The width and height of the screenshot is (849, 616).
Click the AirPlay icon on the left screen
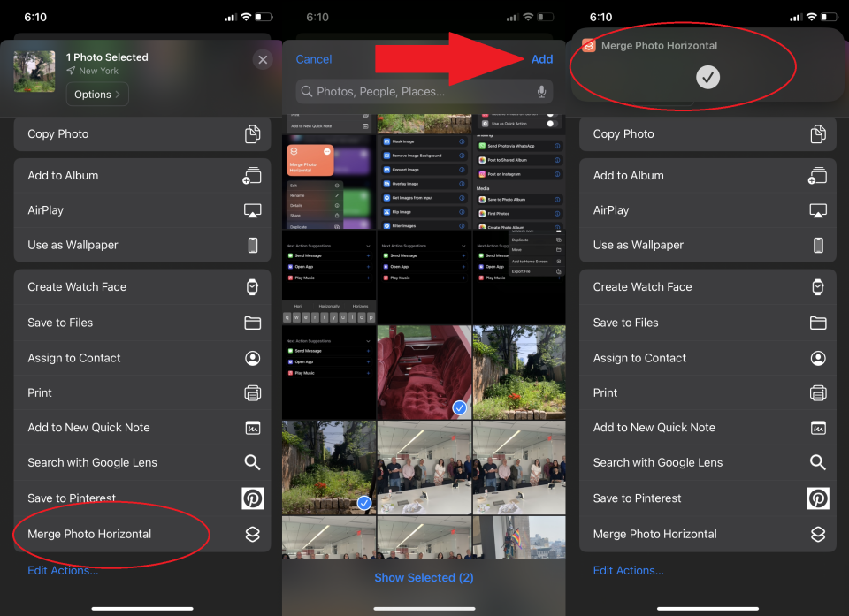pos(252,210)
